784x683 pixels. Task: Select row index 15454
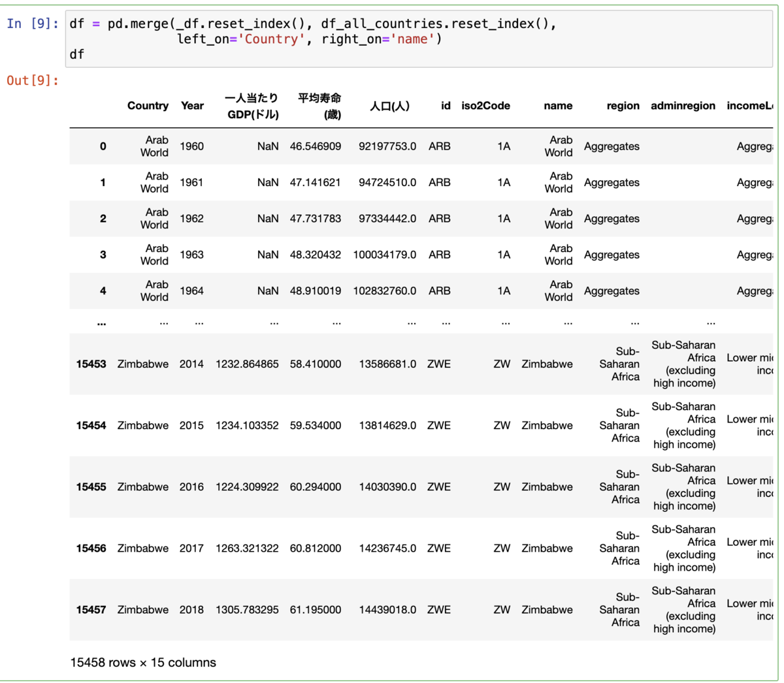coord(91,426)
